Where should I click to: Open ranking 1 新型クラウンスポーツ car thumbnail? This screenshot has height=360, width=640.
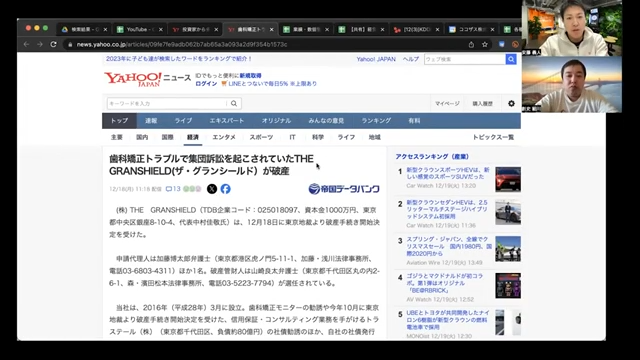(508, 179)
